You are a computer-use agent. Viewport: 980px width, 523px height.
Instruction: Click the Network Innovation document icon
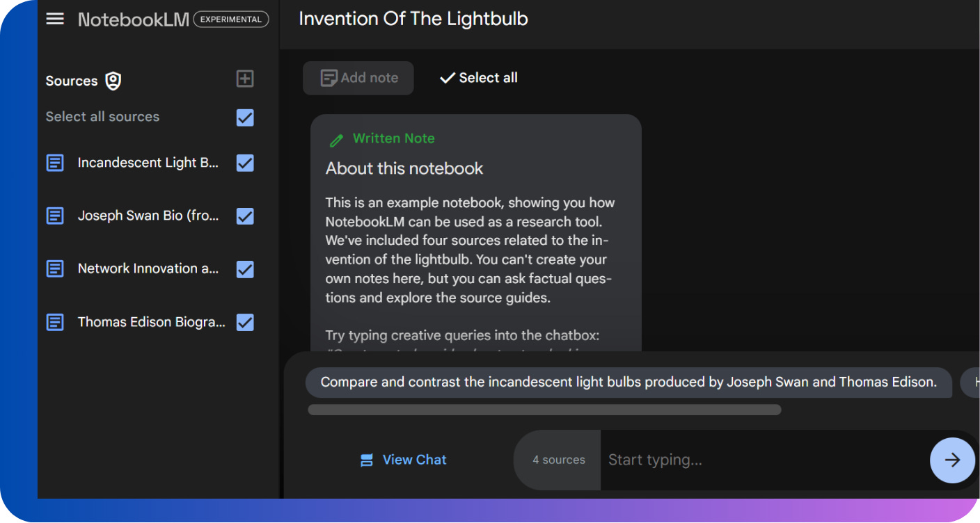coord(55,268)
